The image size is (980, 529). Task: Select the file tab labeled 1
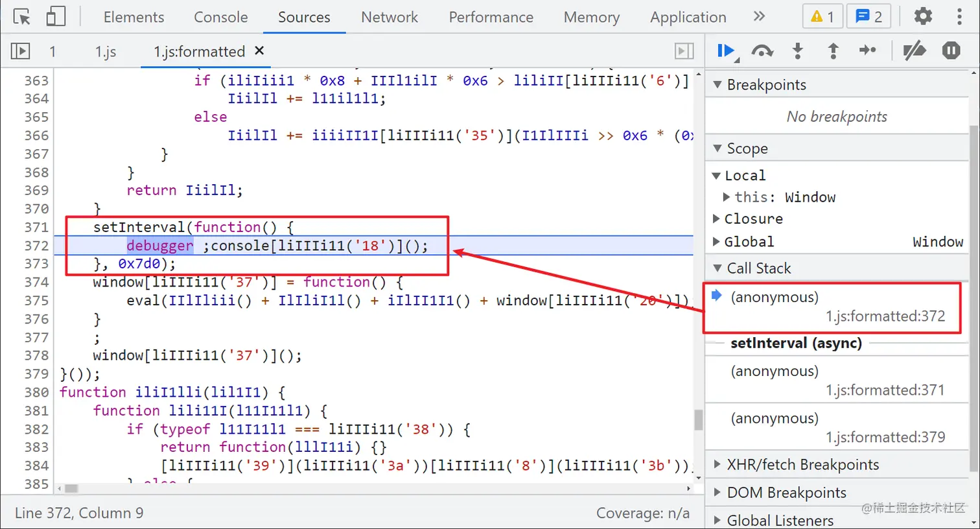click(52, 51)
